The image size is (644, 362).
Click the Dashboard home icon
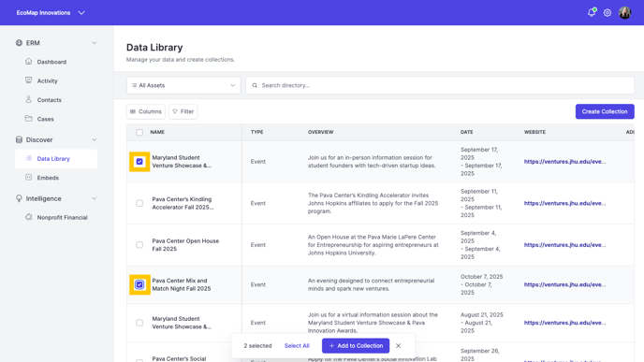28,62
